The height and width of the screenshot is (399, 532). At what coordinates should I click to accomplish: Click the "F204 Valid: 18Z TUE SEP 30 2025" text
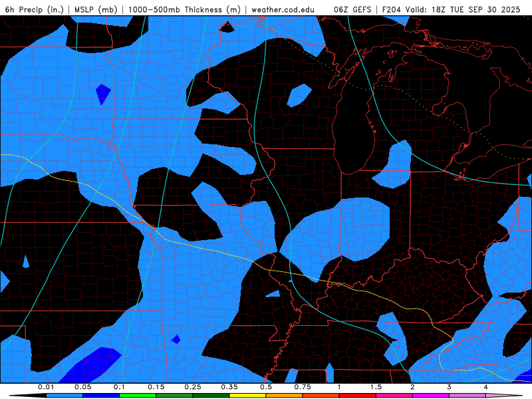coord(451,9)
